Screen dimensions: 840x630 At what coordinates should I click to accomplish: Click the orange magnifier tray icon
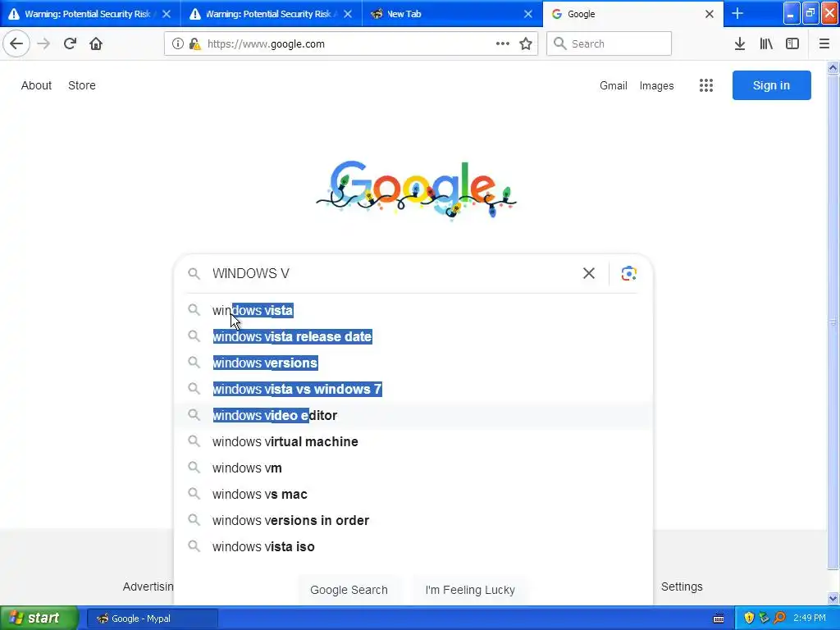[x=780, y=618]
